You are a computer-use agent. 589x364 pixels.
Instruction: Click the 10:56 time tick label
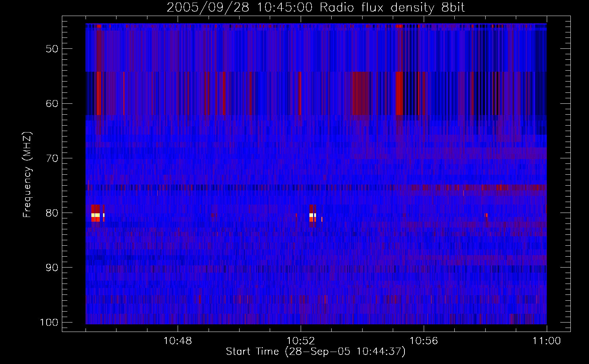[424, 341]
